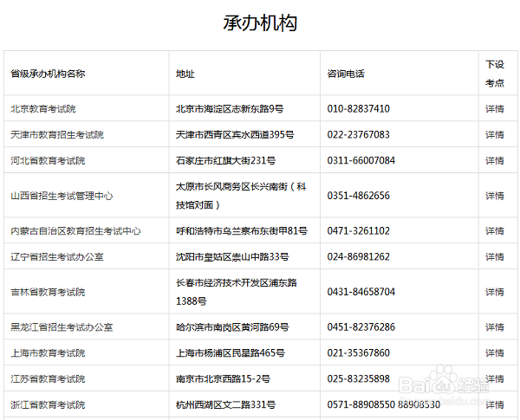Click address 呼和浩特市乌兰察布东街甲81号
Image resolution: width=520 pixels, height=420 pixels.
point(242,230)
